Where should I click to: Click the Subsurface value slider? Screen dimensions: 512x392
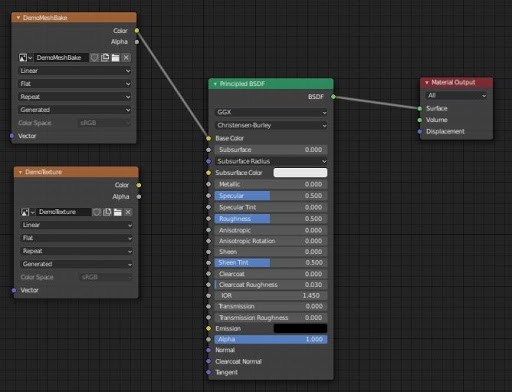pyautogui.click(x=271, y=150)
